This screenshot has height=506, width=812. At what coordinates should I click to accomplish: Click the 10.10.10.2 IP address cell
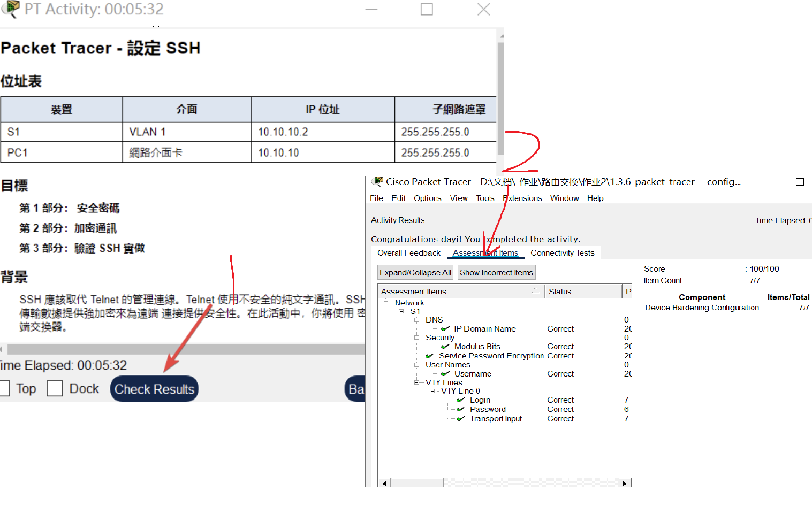coord(323,132)
